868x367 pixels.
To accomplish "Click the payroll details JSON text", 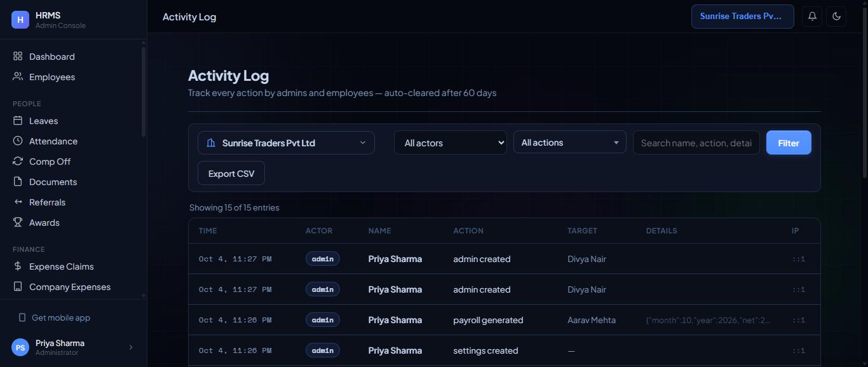I will point(709,320).
